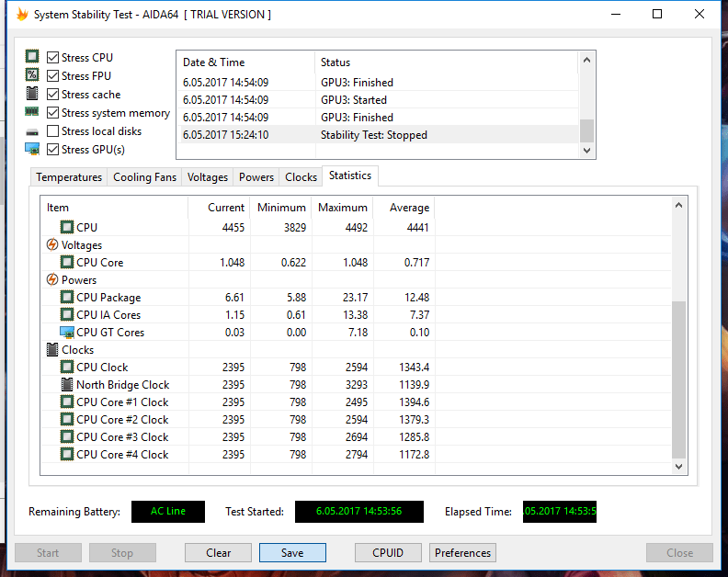The image size is (728, 577).
Task: Click the Status log column header
Action: pyautogui.click(x=447, y=62)
